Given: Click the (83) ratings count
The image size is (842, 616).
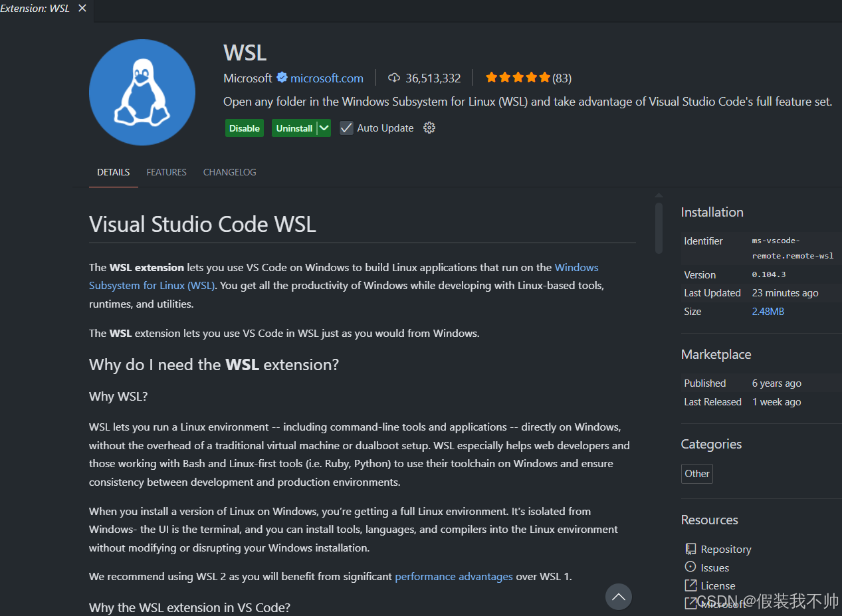Looking at the screenshot, I should click(x=562, y=78).
